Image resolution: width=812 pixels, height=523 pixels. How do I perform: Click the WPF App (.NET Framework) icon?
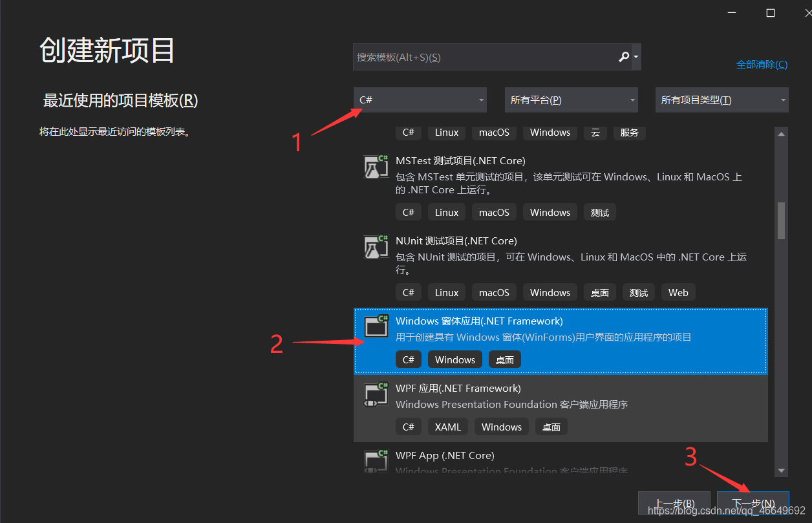(376, 394)
